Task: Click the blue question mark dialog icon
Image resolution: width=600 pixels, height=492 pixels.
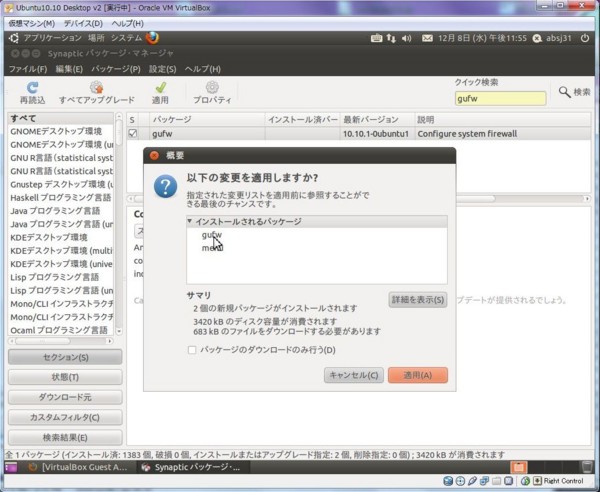Action: coord(165,186)
